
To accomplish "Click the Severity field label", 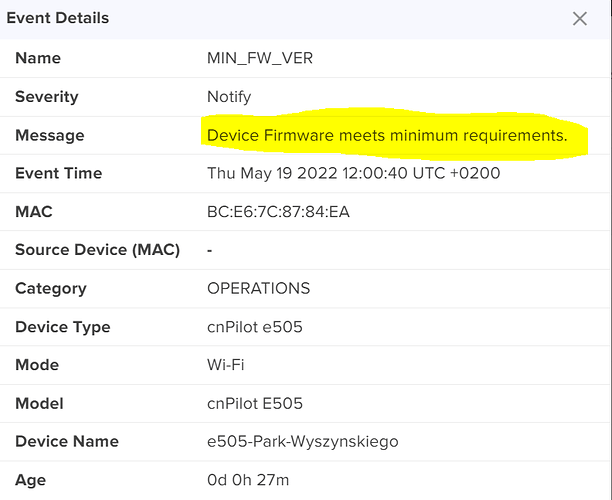I will (x=47, y=97).
